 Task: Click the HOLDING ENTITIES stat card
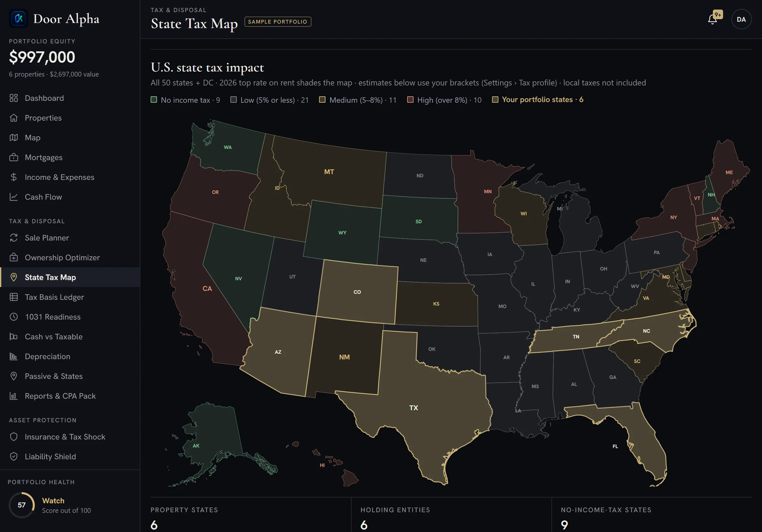coord(451,515)
